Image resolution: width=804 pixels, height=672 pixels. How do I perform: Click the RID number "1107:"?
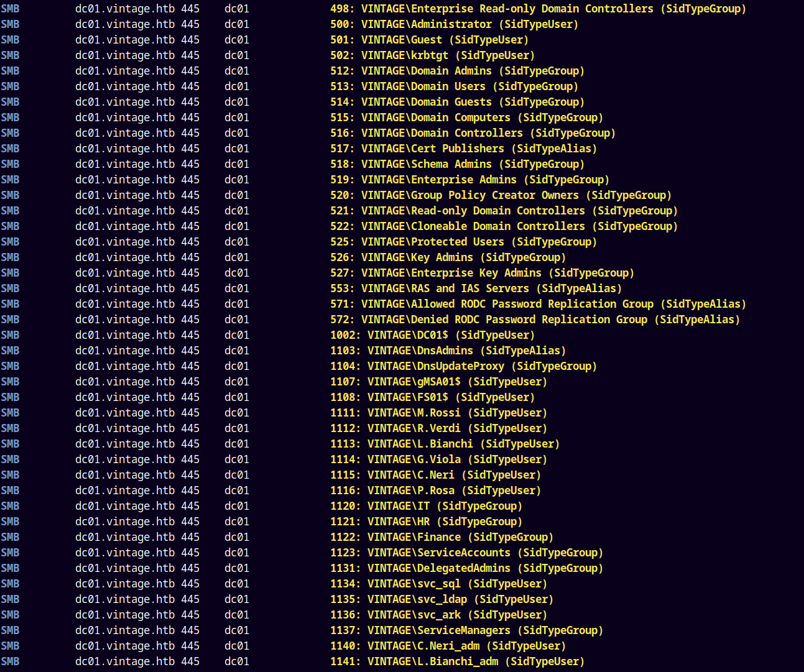(346, 382)
